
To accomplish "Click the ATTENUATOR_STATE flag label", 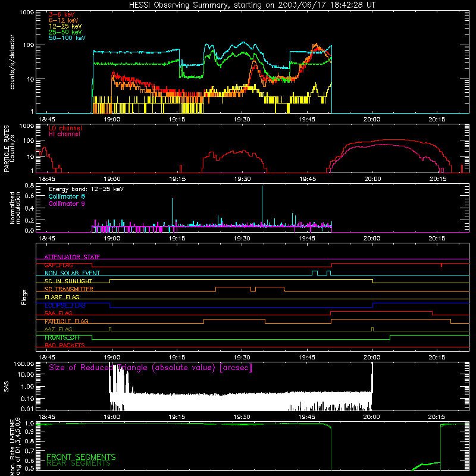I will pos(72,257).
